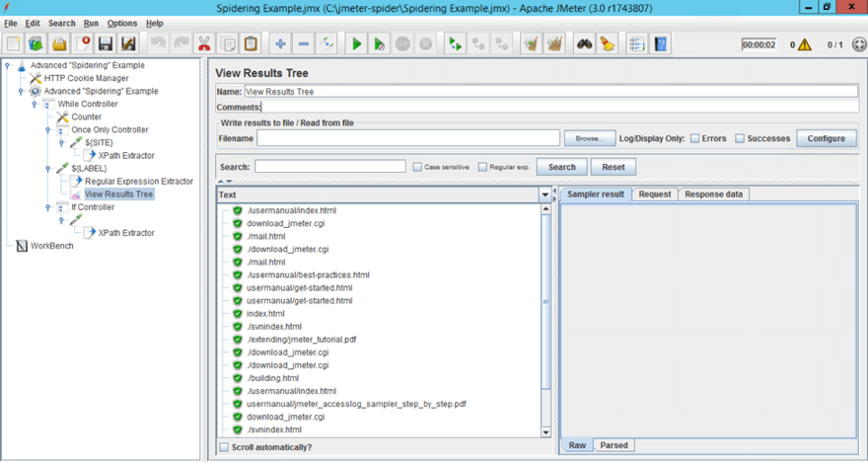The height and width of the screenshot is (462, 868).
Task: Click the Browse... button
Action: tap(589, 138)
